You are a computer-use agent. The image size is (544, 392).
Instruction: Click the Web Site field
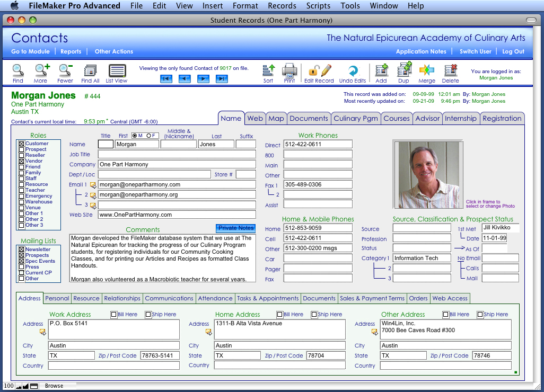pyautogui.click(x=177, y=215)
